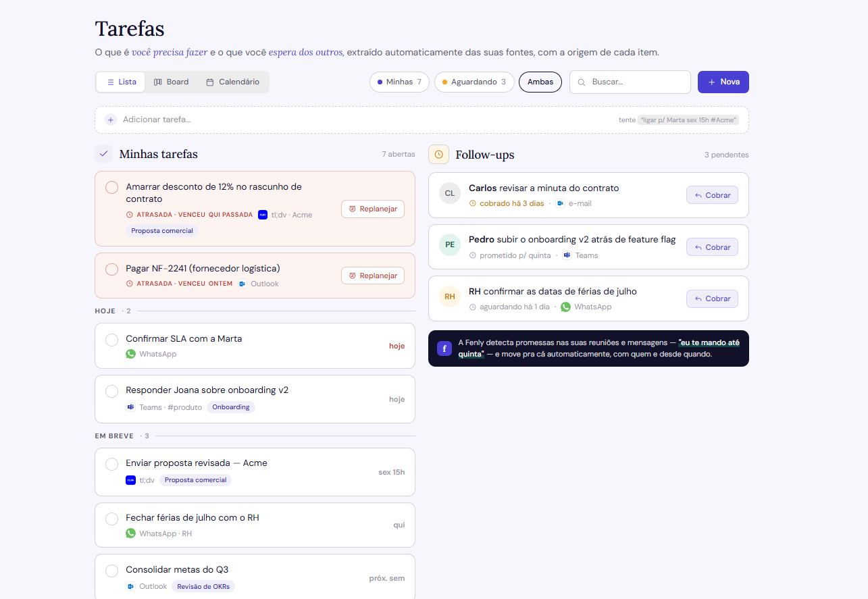This screenshot has width=868, height=599.
Task: Click e-mail source icon on Carlos follow-up
Action: pos(560,203)
